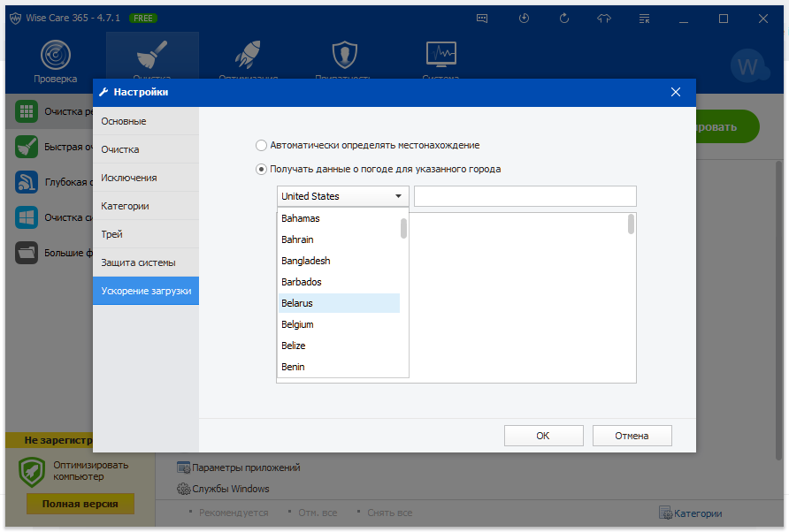Viewport: 789px width, 532px height.
Task: Click the city name search field
Action: (x=525, y=196)
